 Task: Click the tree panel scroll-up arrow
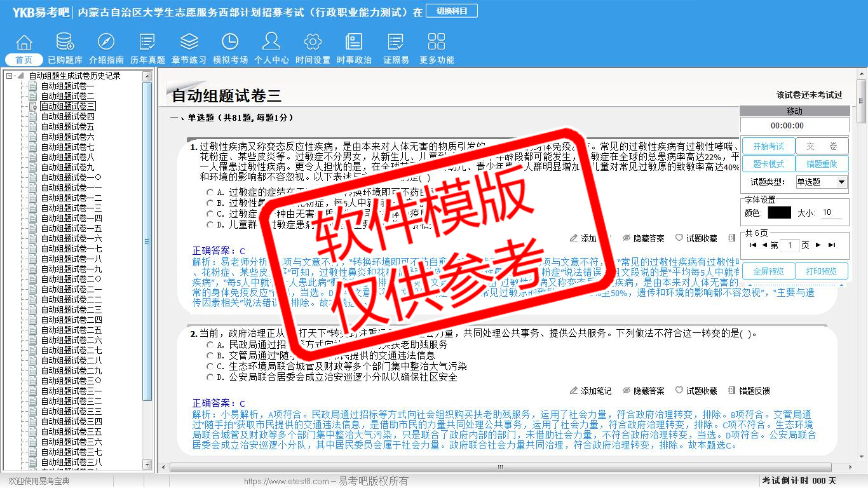147,76
